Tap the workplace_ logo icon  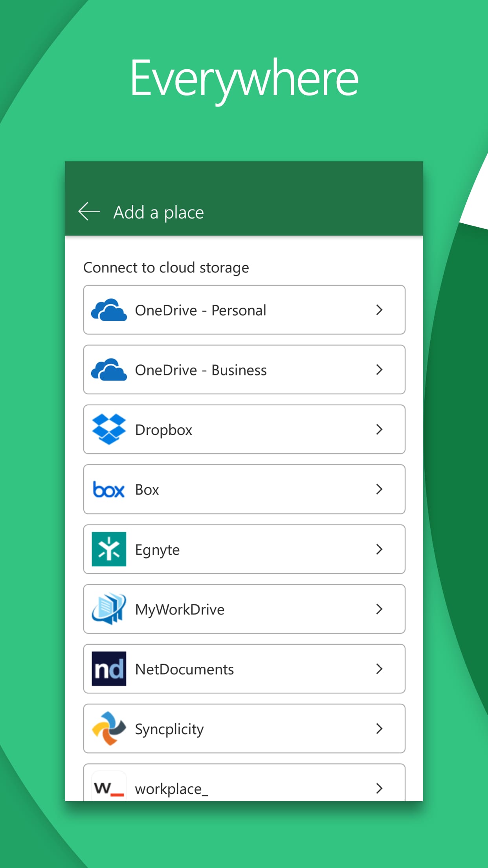pos(109,787)
